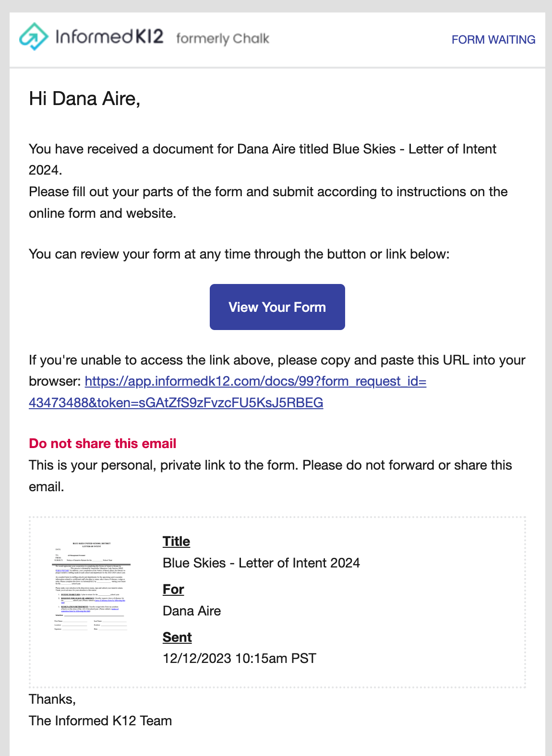Click the InformedK12 arrow logo icon
552x756 pixels.
(x=34, y=37)
